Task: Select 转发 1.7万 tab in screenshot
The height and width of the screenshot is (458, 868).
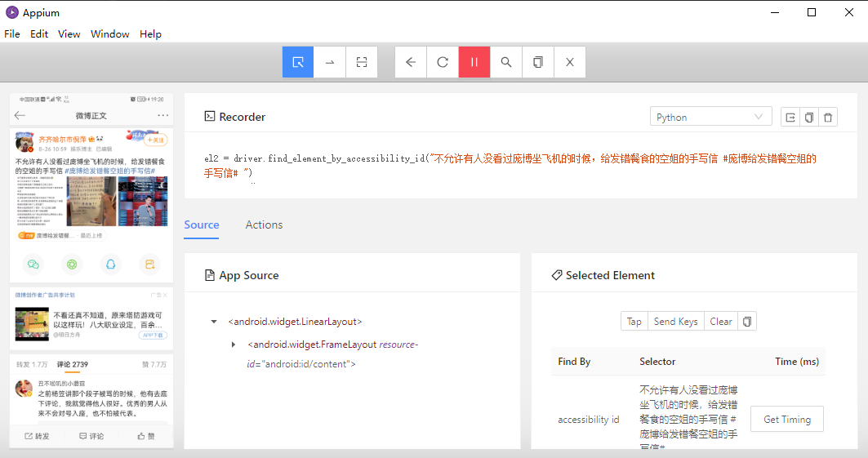Action: point(32,364)
